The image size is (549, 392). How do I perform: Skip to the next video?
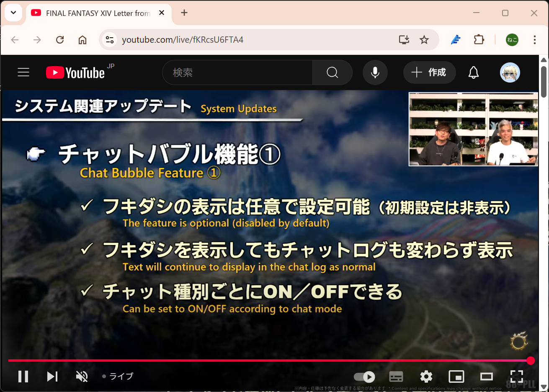click(52, 377)
